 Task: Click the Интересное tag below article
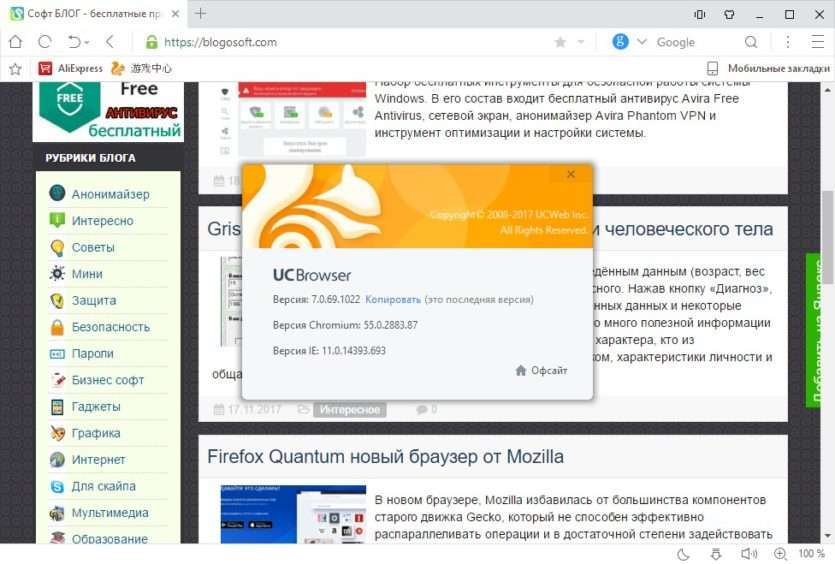349,410
